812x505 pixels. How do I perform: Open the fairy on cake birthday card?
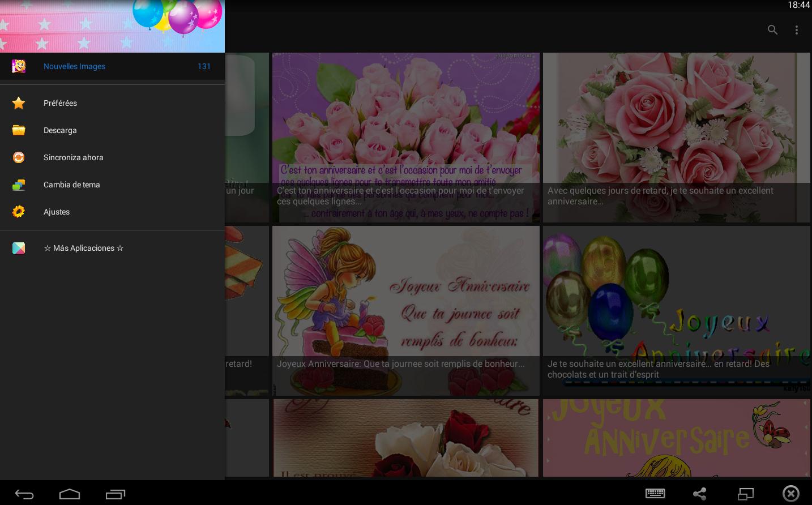coord(406,311)
